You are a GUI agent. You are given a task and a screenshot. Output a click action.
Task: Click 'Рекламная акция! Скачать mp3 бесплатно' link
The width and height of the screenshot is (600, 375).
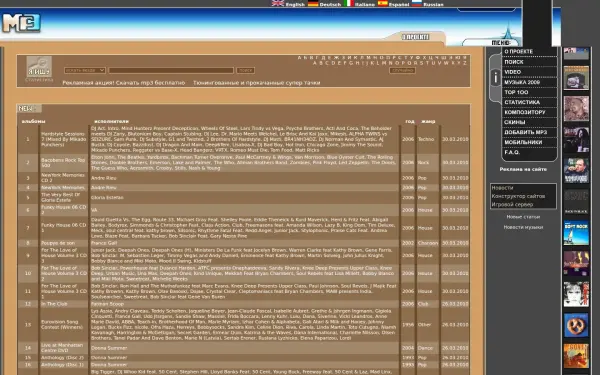click(x=124, y=83)
